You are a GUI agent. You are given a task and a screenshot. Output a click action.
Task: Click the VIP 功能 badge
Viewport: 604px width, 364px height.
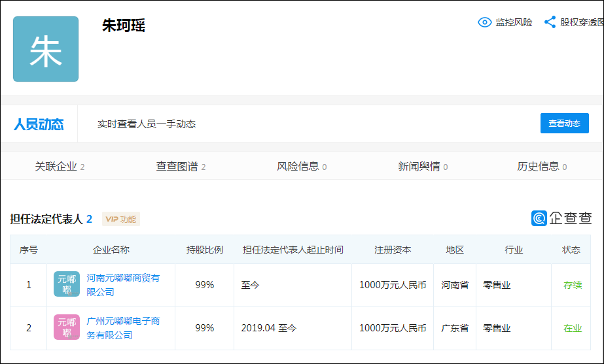[x=121, y=219]
